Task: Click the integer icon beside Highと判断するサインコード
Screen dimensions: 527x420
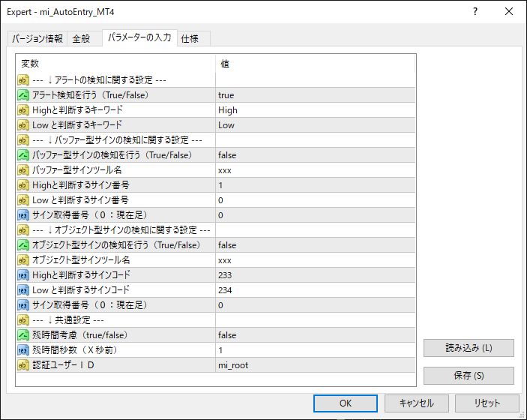Action: tap(23, 275)
